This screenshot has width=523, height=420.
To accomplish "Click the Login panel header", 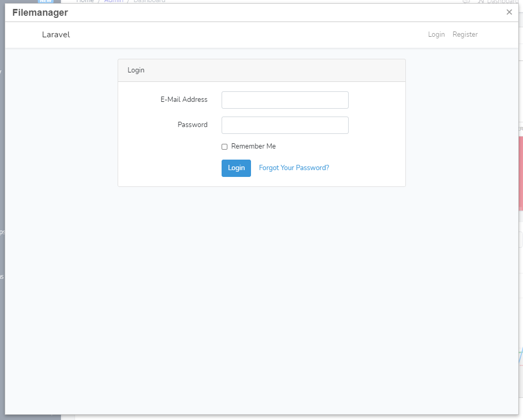I will [136, 70].
